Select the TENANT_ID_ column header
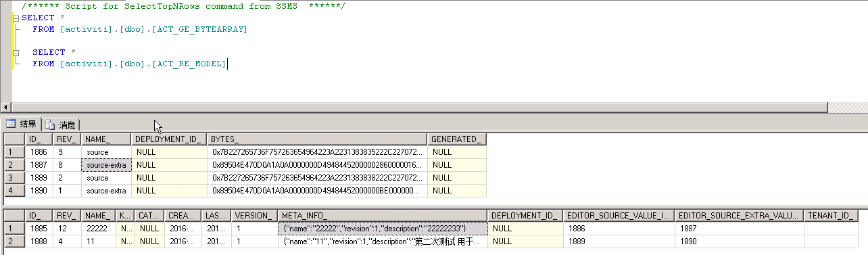 (x=831, y=216)
